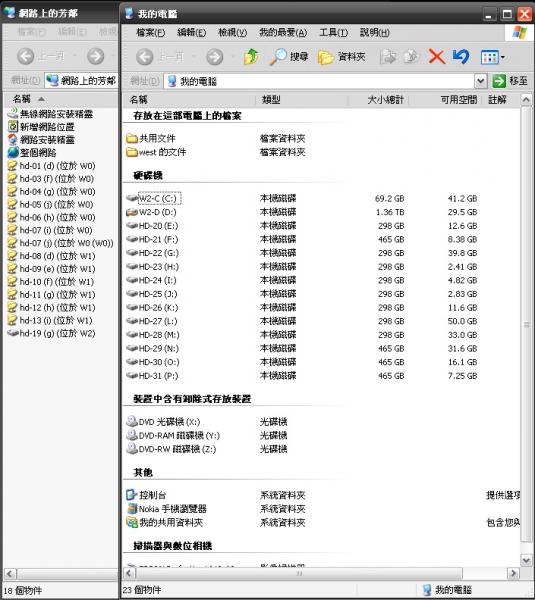Click the Up folder icon in My Computer toolbar

coord(251,57)
